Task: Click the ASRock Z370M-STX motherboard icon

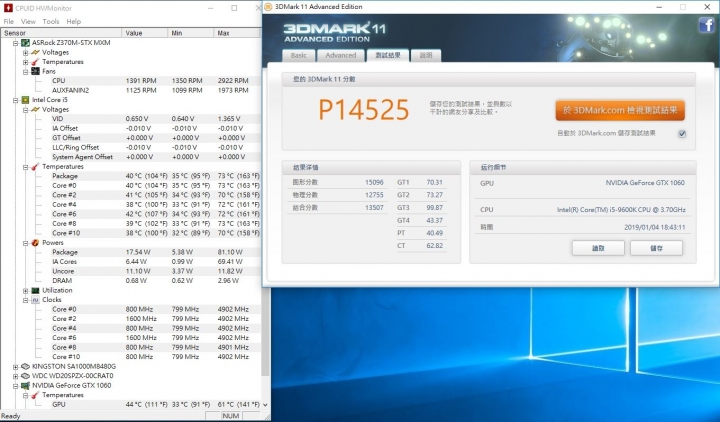Action: point(25,43)
